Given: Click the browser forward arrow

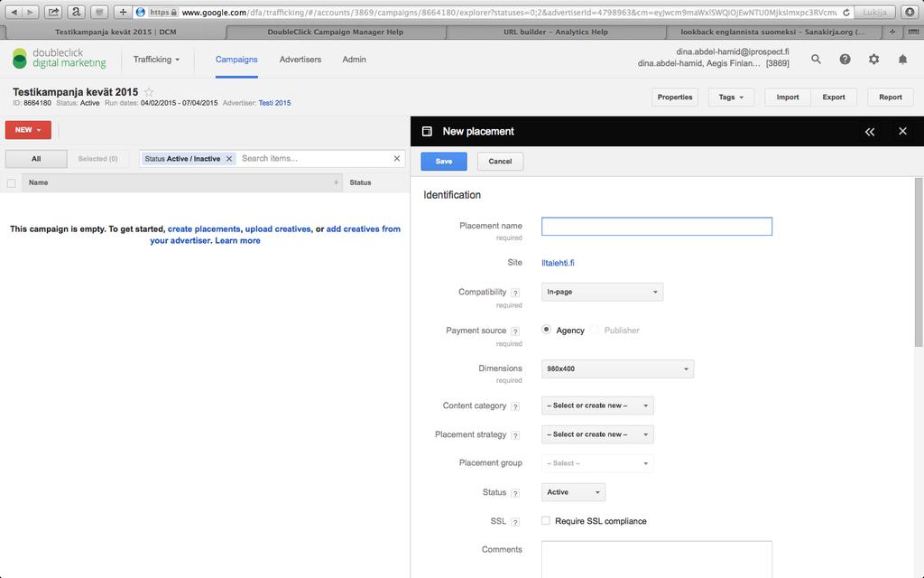Looking at the screenshot, I should click(x=30, y=12).
